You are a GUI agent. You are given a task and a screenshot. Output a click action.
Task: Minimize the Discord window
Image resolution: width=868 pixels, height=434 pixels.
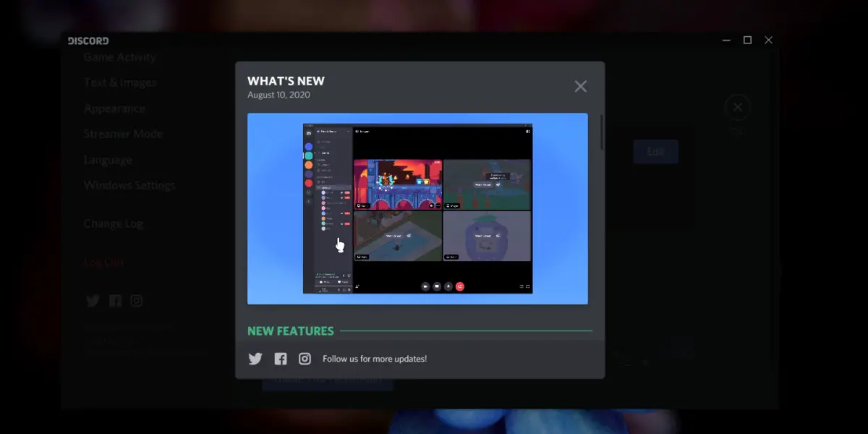click(x=726, y=41)
